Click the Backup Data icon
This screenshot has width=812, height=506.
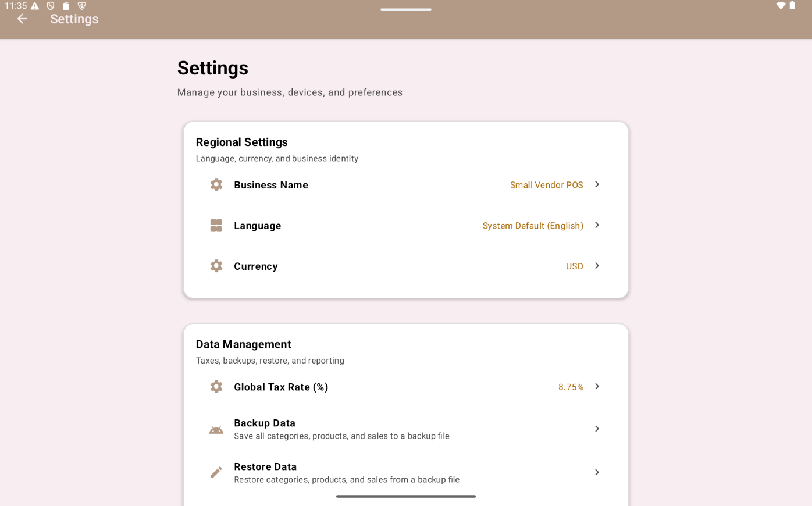tap(216, 429)
